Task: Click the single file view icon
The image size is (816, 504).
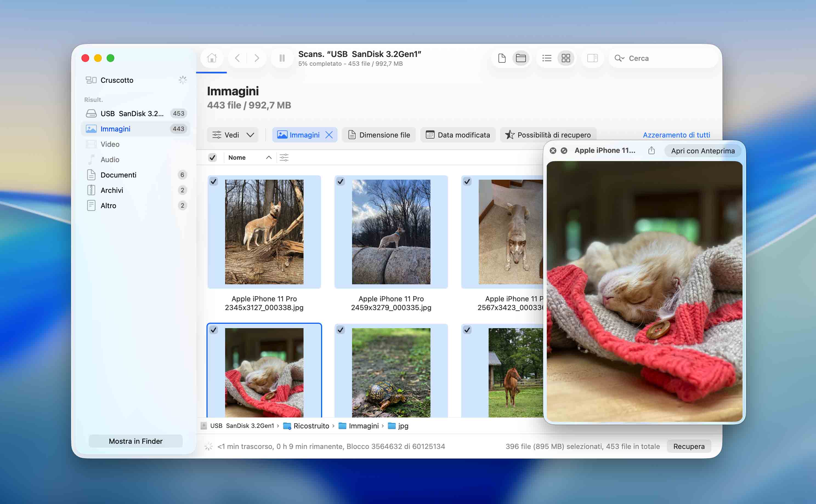Action: pos(502,58)
